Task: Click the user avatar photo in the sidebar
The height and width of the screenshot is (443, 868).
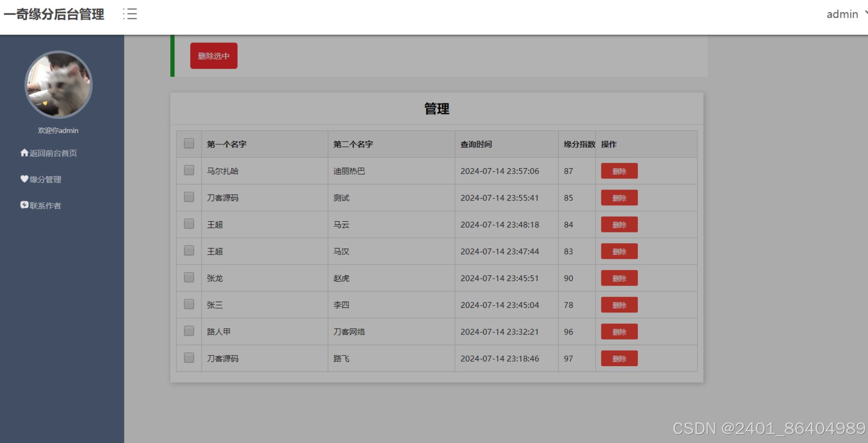Action: [x=58, y=85]
